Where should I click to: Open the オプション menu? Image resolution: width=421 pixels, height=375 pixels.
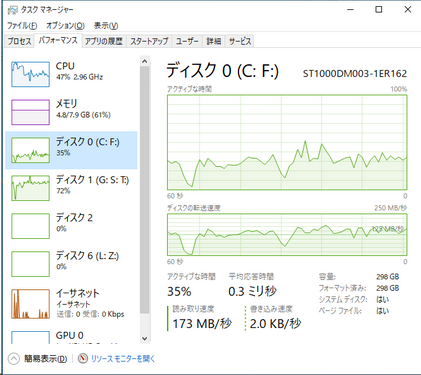point(65,25)
